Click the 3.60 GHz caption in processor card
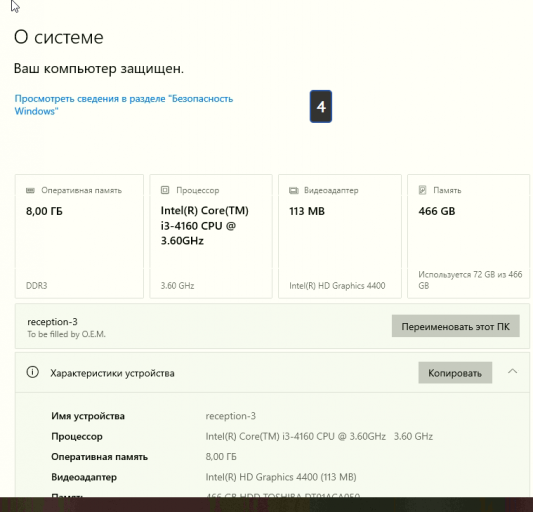Image resolution: width=533 pixels, height=512 pixels. 177,286
